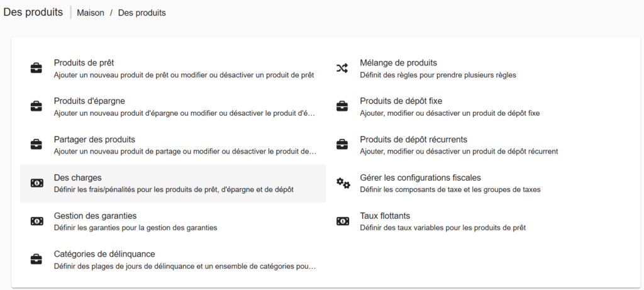
Task: Click the Produits de dépôt récurrents description
Action: 459,152
